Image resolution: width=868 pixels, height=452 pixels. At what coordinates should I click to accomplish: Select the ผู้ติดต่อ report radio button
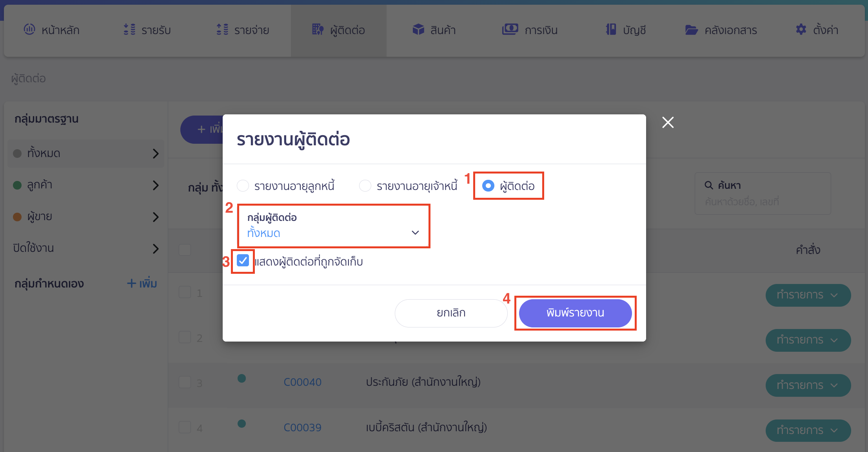coord(488,186)
